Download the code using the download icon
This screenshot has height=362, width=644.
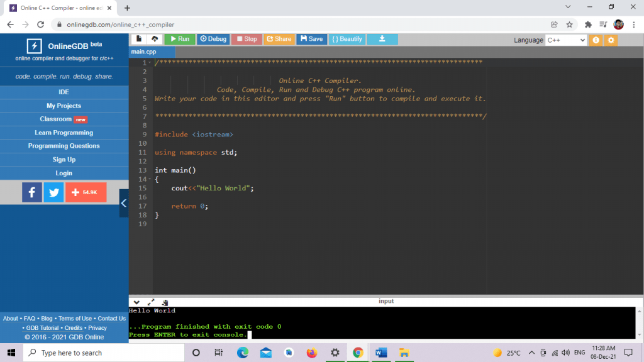click(x=382, y=39)
